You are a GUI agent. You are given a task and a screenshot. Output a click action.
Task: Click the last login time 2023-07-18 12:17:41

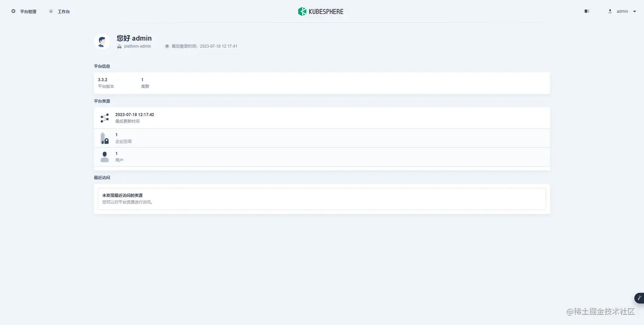pos(218,46)
